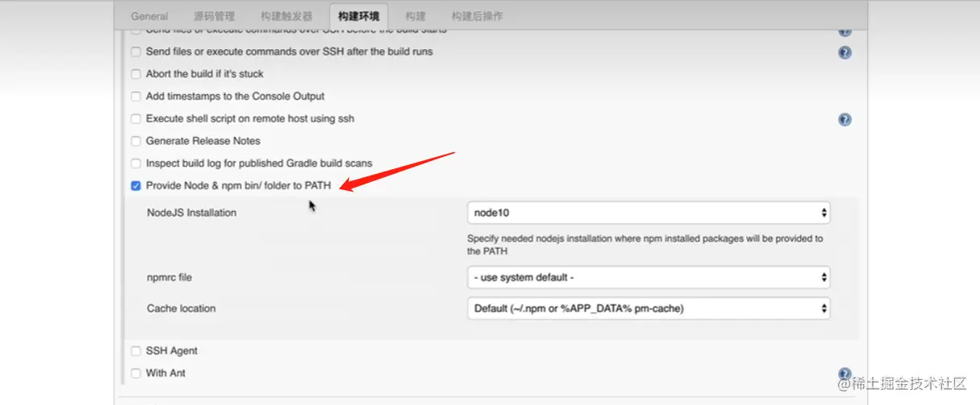Switch to the General tab
The width and height of the screenshot is (980, 405).
pyautogui.click(x=149, y=16)
